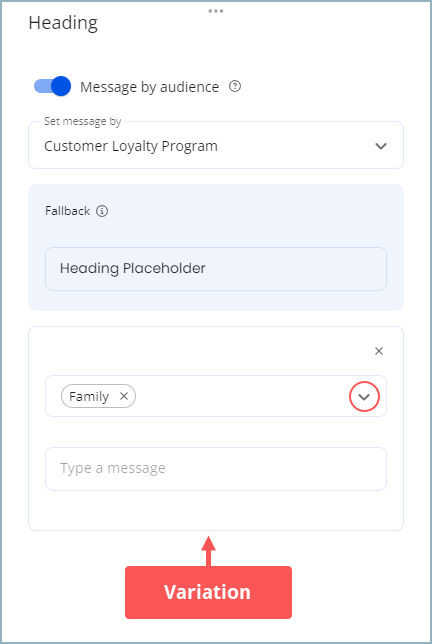
Task: Click the Set message by field label
Action: click(83, 122)
